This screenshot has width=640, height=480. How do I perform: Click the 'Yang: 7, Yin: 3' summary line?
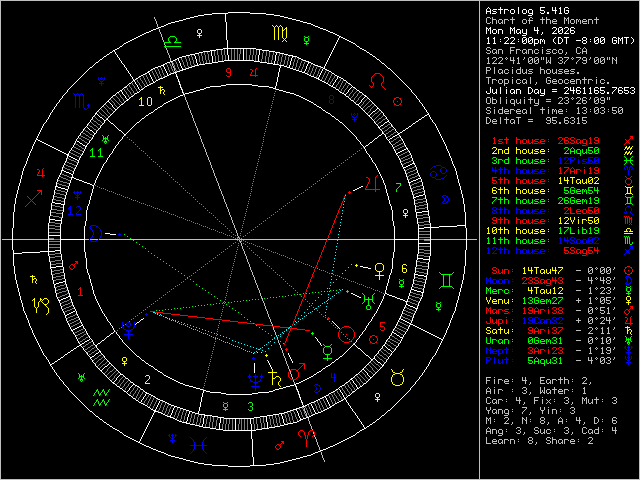[x=530, y=411]
